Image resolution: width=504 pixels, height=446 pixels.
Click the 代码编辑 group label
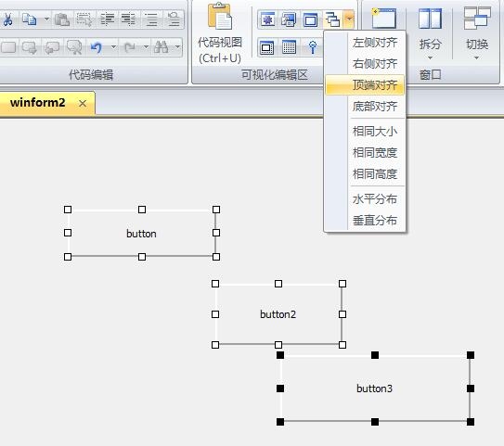[x=91, y=75]
